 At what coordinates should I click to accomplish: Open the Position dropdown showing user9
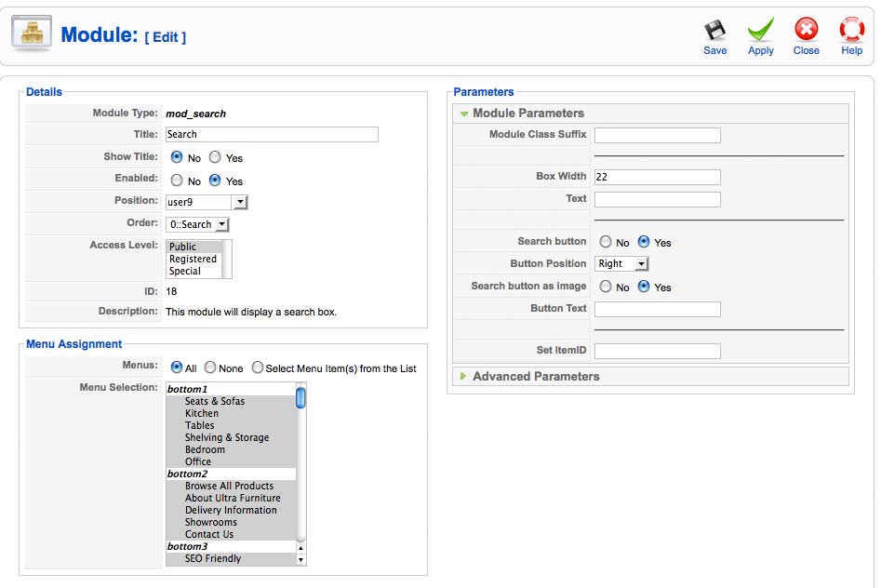coord(207,202)
